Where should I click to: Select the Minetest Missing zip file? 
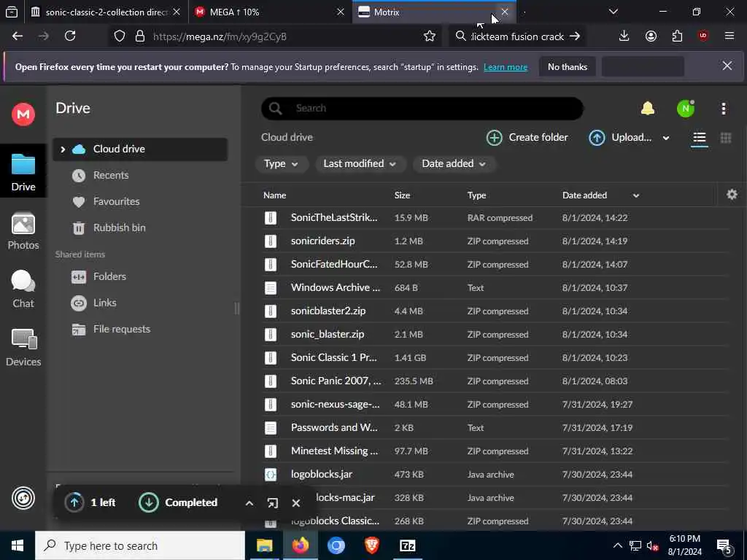[x=495, y=451]
